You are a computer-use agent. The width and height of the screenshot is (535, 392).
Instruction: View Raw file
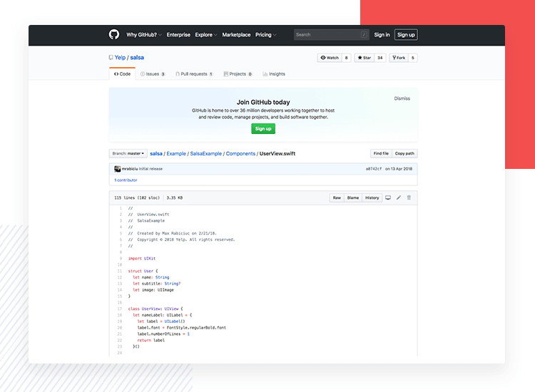pyautogui.click(x=337, y=197)
